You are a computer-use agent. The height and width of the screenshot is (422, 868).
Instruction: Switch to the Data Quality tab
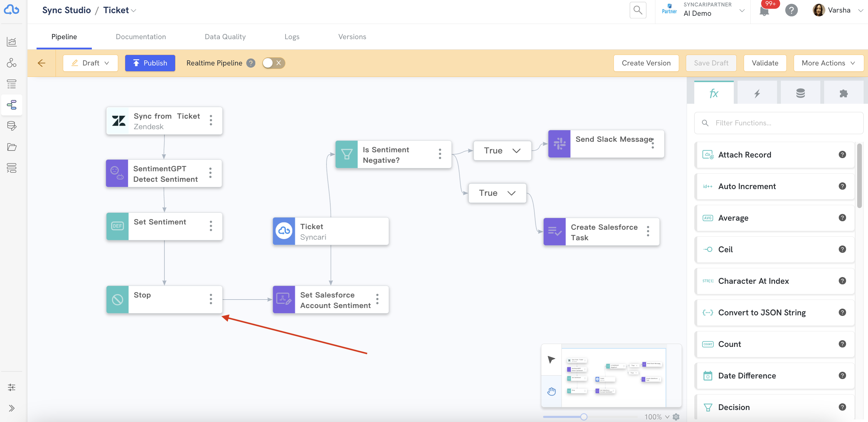(225, 37)
